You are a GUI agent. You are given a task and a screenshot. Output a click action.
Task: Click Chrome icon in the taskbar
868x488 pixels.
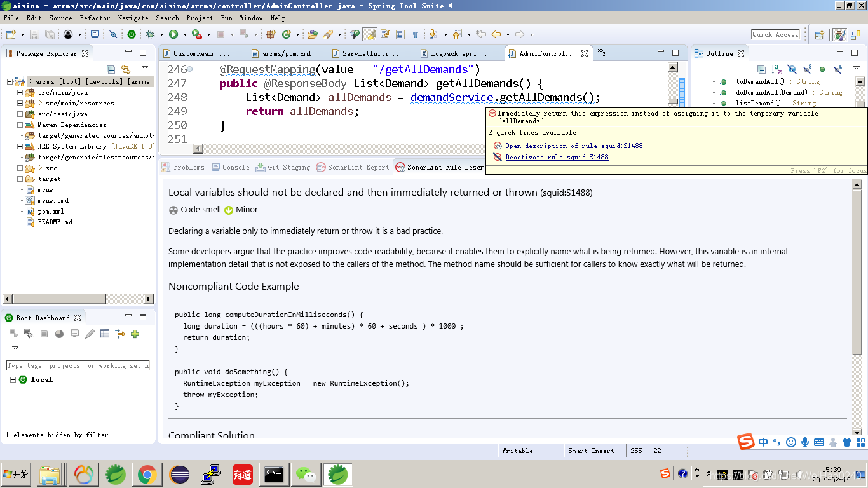click(x=147, y=474)
